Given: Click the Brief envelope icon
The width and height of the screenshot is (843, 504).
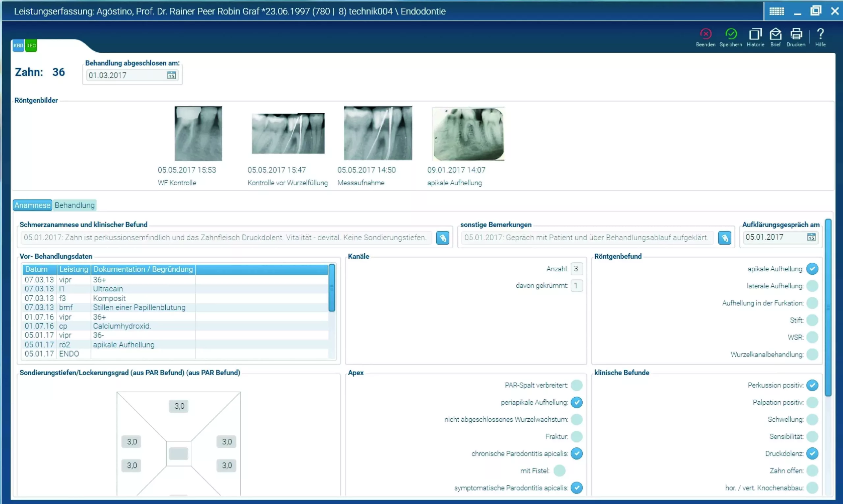Looking at the screenshot, I should 775,34.
